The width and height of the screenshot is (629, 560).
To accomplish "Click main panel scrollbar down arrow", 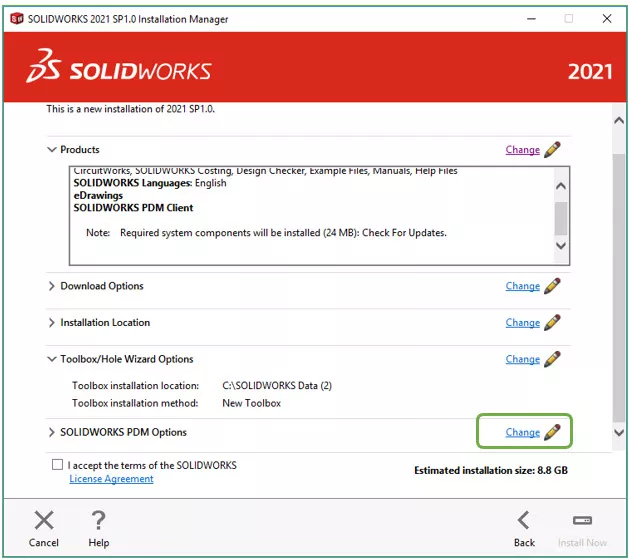I will point(618,433).
